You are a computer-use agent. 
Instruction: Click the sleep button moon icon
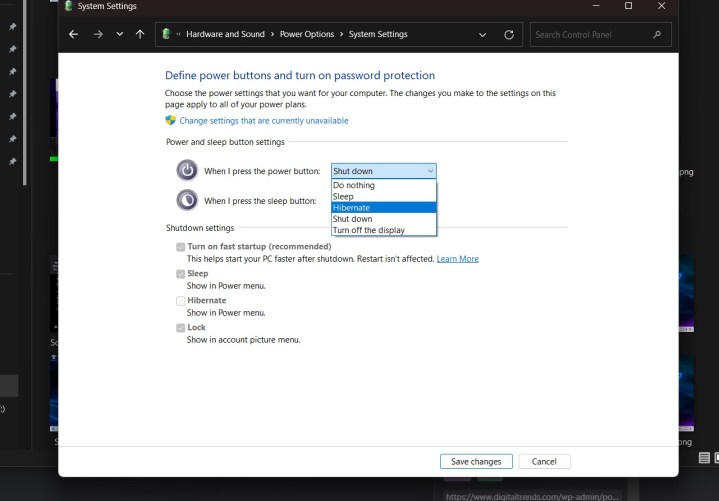point(187,200)
